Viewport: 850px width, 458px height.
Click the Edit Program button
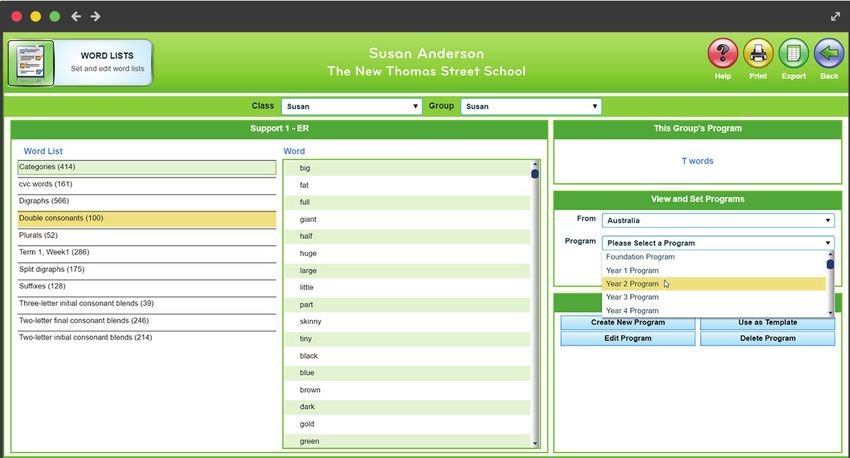coord(628,338)
